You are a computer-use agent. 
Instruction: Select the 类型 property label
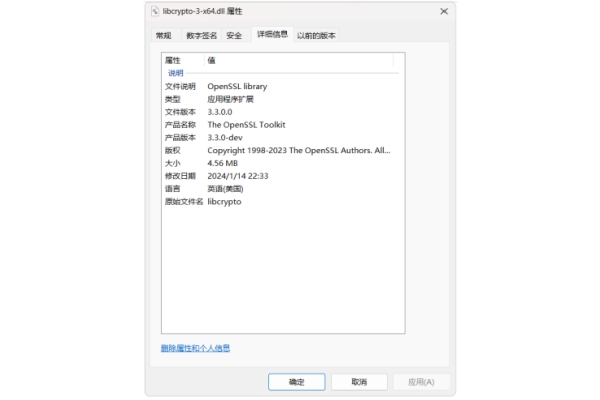(173, 99)
